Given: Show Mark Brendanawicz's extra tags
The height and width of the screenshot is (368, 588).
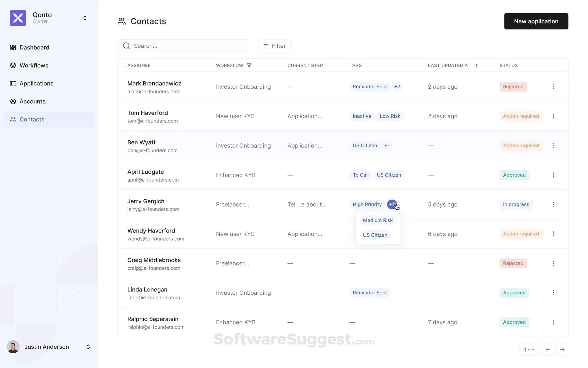Looking at the screenshot, I should pos(397,87).
